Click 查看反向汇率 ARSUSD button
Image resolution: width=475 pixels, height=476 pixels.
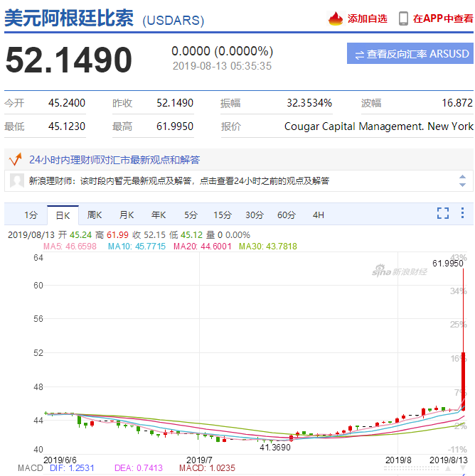click(x=410, y=54)
